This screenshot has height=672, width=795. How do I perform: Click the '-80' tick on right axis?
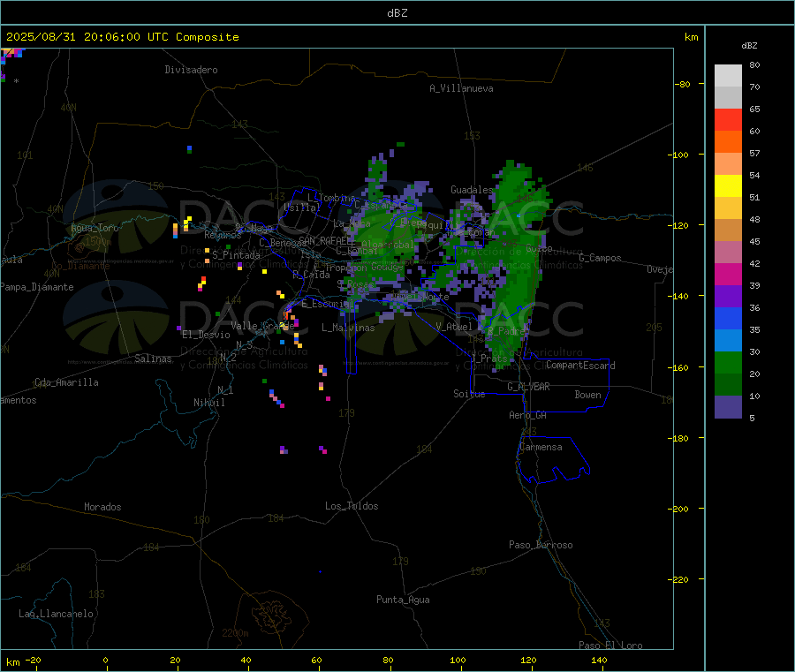[684, 84]
